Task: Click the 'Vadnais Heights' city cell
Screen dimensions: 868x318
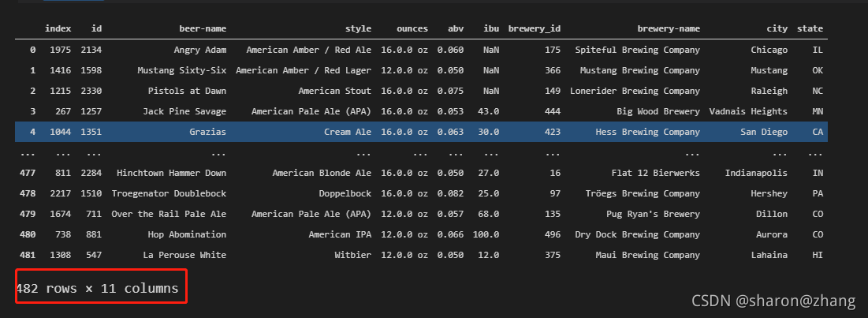Action: [x=748, y=111]
